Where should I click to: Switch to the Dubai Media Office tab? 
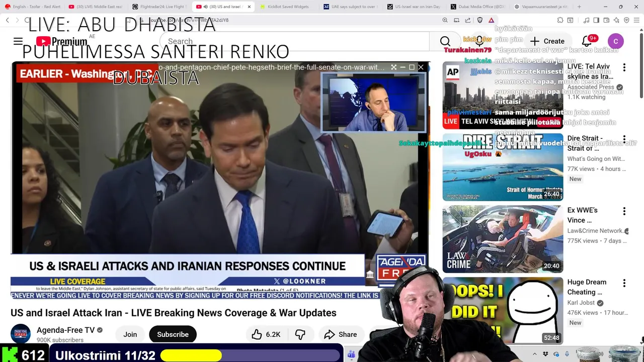point(478,7)
